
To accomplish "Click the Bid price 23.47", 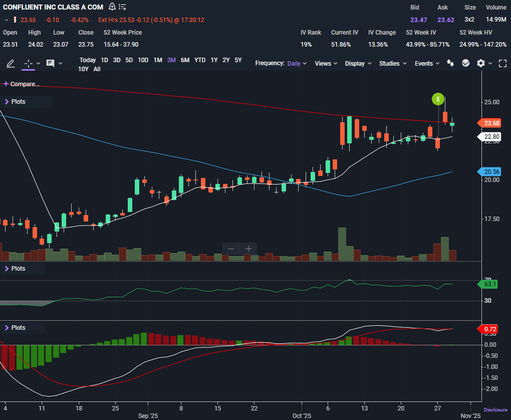I will click(419, 20).
